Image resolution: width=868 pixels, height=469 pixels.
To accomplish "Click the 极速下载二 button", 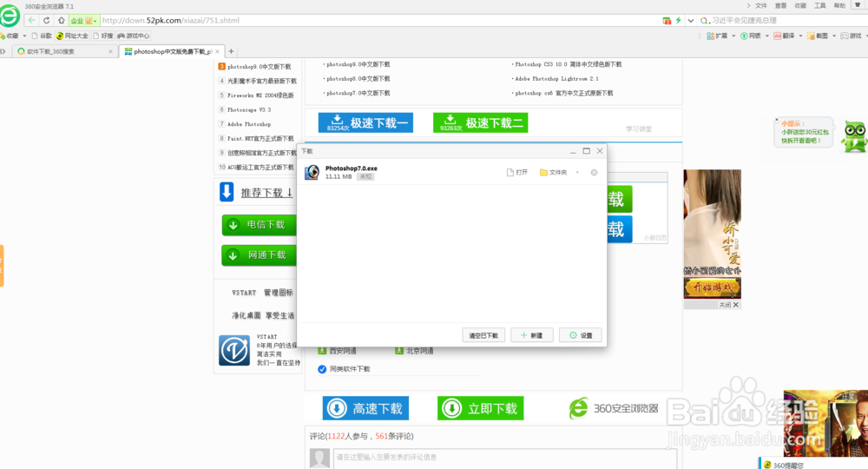I will pyautogui.click(x=481, y=122).
